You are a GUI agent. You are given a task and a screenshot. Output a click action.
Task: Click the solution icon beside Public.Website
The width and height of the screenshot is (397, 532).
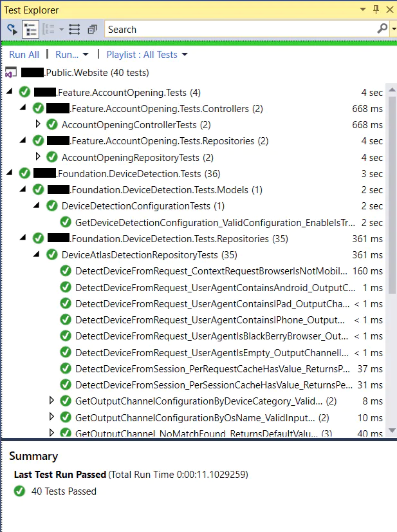[10, 73]
